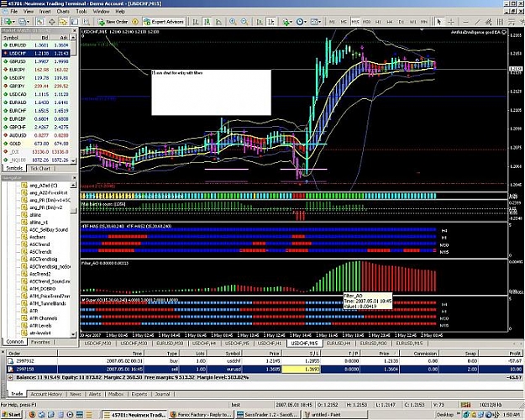The width and height of the screenshot is (525, 420).
Task: Open the Tools menu
Action: coord(81,12)
